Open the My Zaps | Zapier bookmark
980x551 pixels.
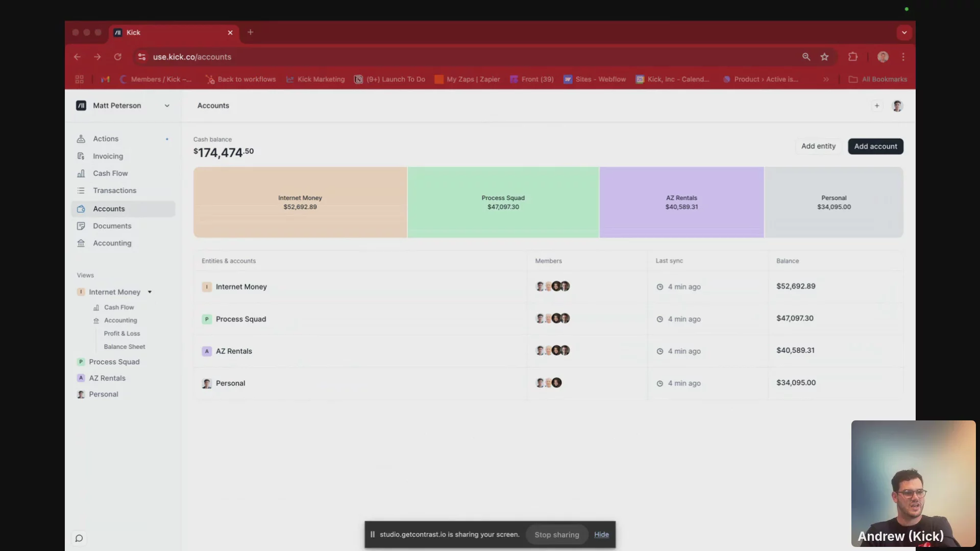click(468, 80)
